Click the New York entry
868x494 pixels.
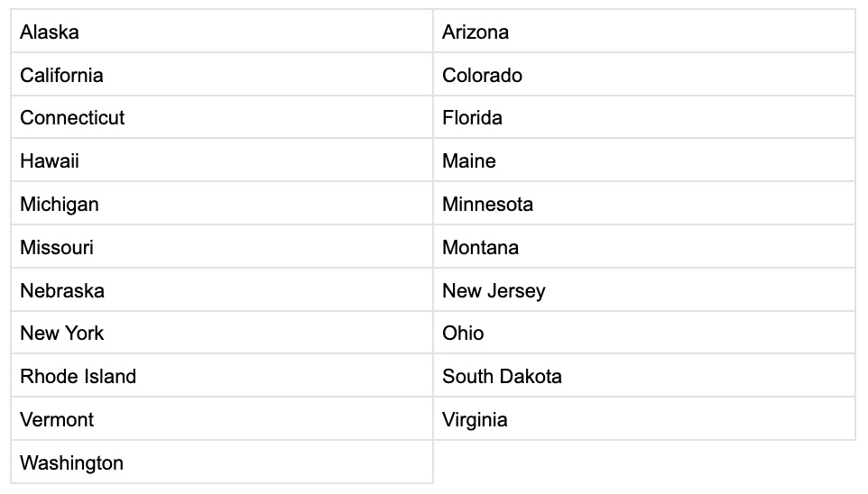[61, 334]
